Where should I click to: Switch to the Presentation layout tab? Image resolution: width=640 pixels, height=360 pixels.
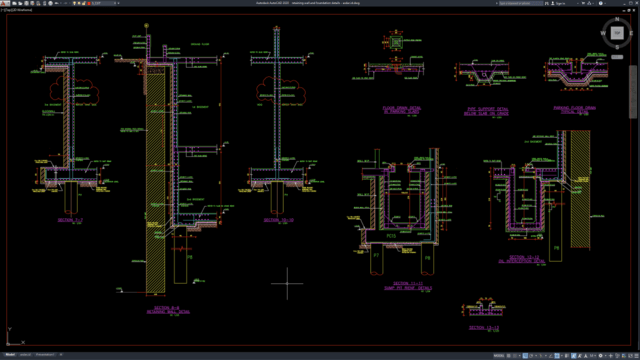pyautogui.click(x=45, y=355)
